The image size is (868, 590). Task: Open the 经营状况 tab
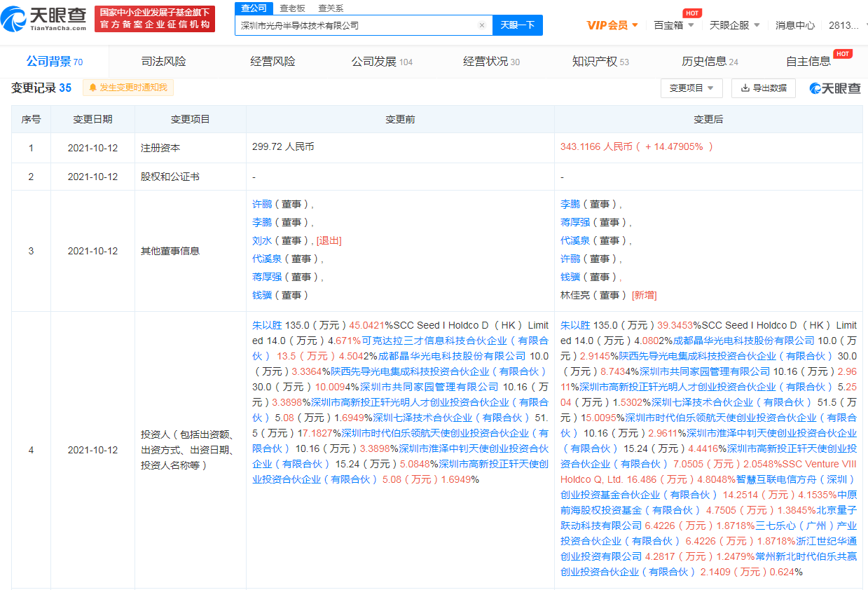tap(491, 62)
